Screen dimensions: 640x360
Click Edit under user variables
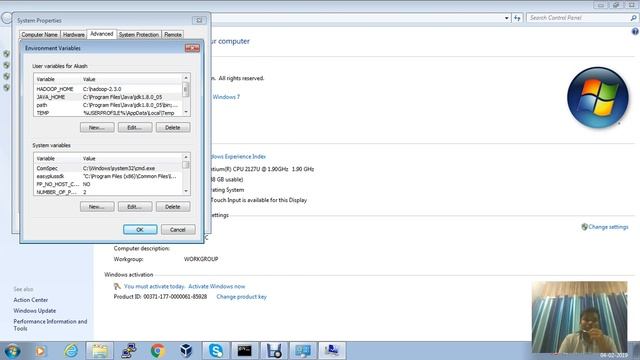point(135,127)
